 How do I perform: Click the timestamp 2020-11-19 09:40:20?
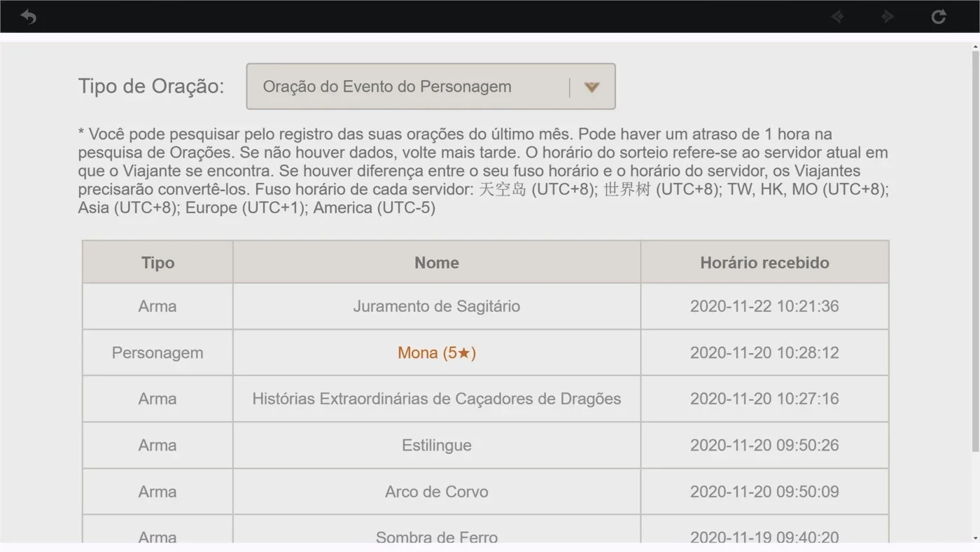pyautogui.click(x=764, y=537)
